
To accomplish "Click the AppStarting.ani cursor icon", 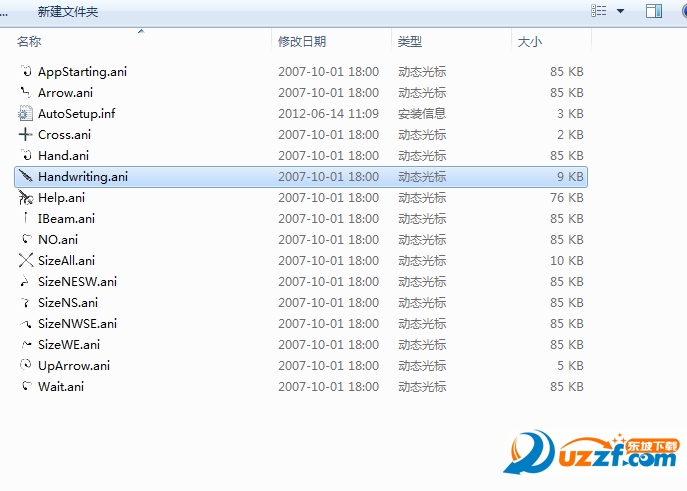I will 26,71.
